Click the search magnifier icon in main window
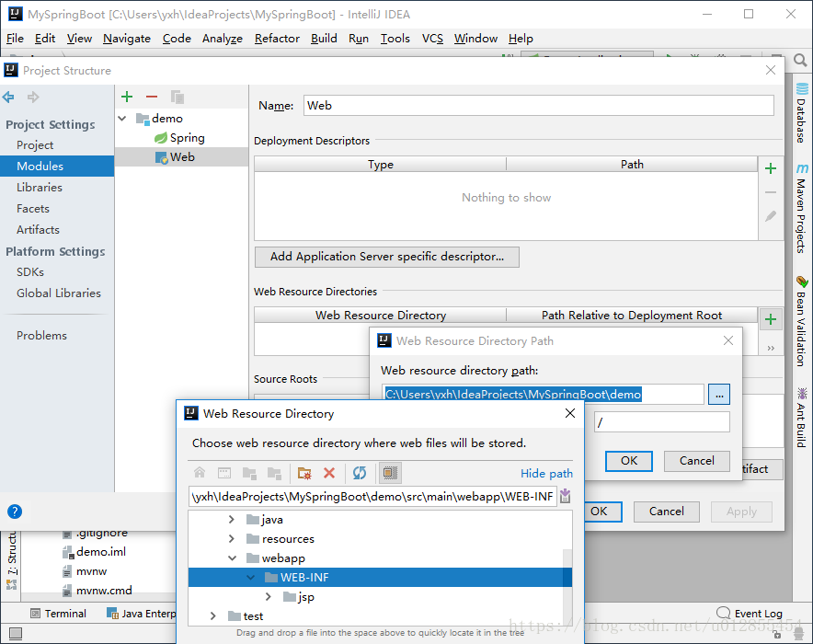This screenshot has width=813, height=644. click(800, 60)
